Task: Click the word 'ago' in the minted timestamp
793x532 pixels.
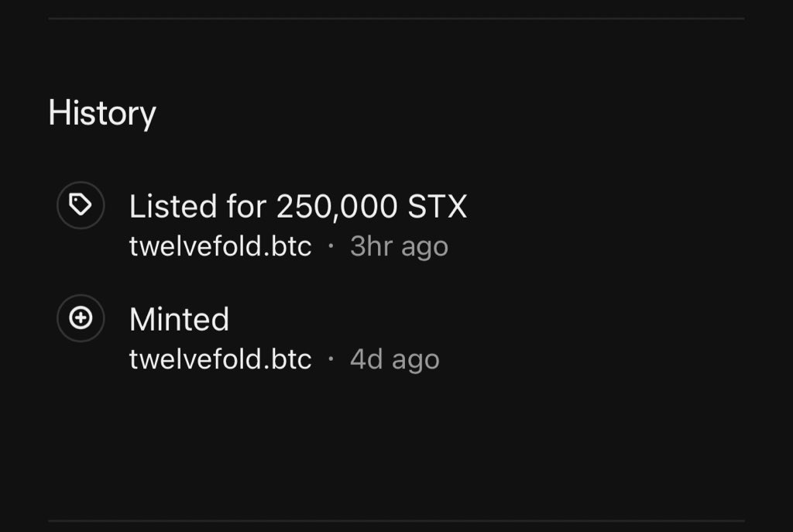Action: click(x=415, y=361)
